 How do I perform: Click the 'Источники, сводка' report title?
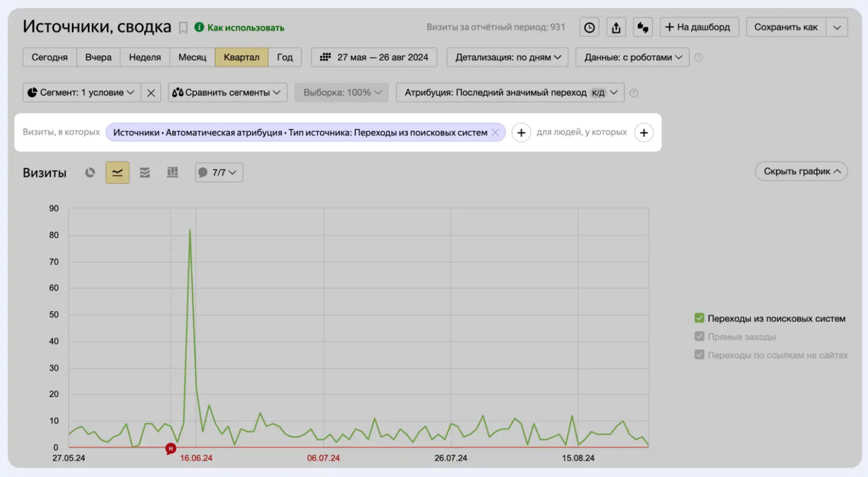click(97, 27)
